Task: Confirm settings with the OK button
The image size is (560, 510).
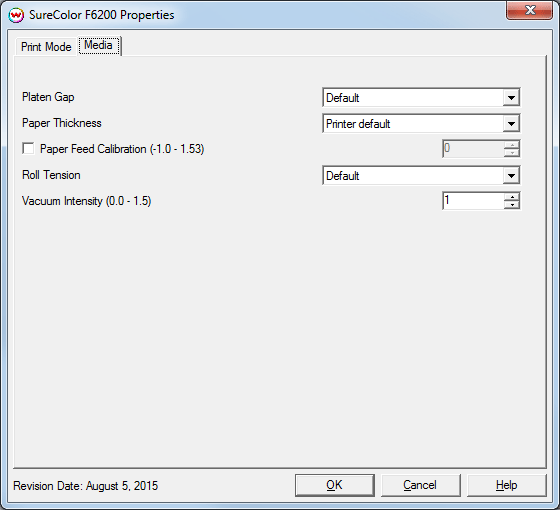Action: pyautogui.click(x=335, y=485)
